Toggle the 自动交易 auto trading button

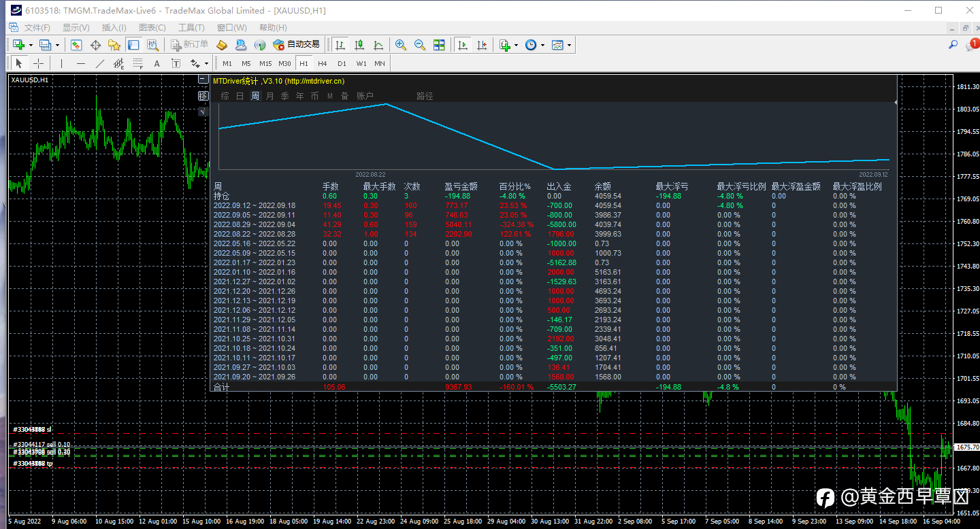tap(296, 45)
